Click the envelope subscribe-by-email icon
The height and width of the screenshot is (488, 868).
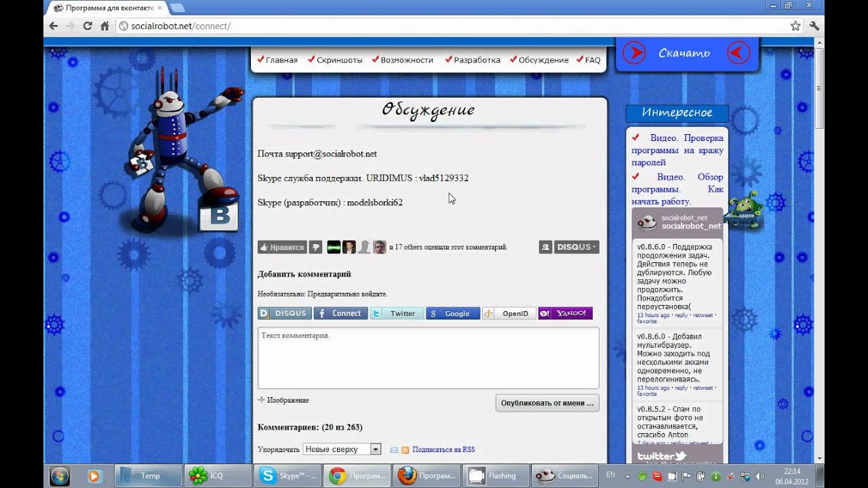coord(395,449)
